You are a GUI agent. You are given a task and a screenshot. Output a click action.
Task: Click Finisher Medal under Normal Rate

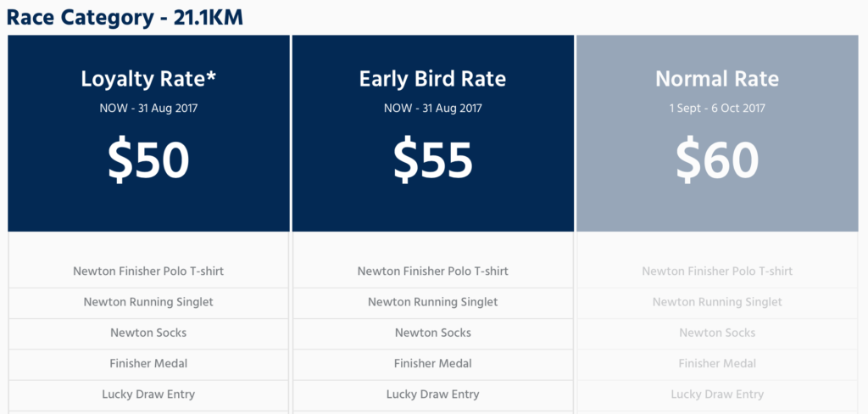click(x=717, y=364)
